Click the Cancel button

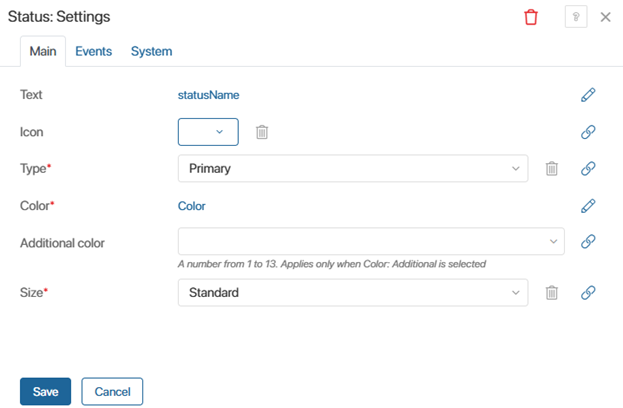(112, 391)
